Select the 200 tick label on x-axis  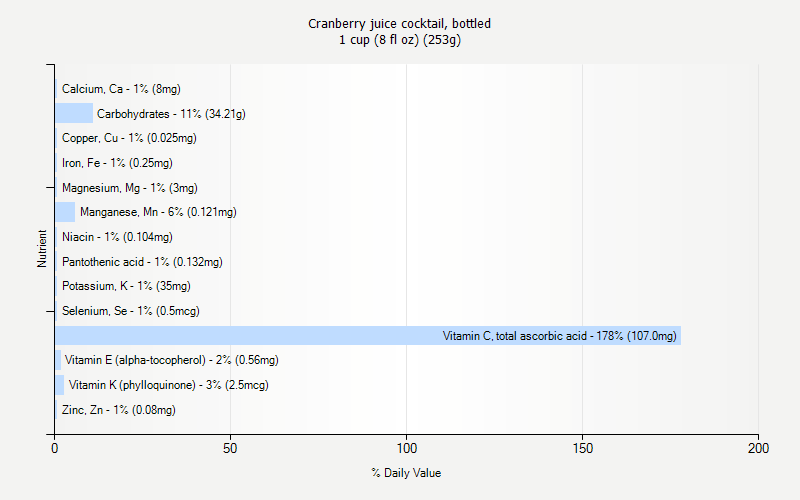point(758,448)
